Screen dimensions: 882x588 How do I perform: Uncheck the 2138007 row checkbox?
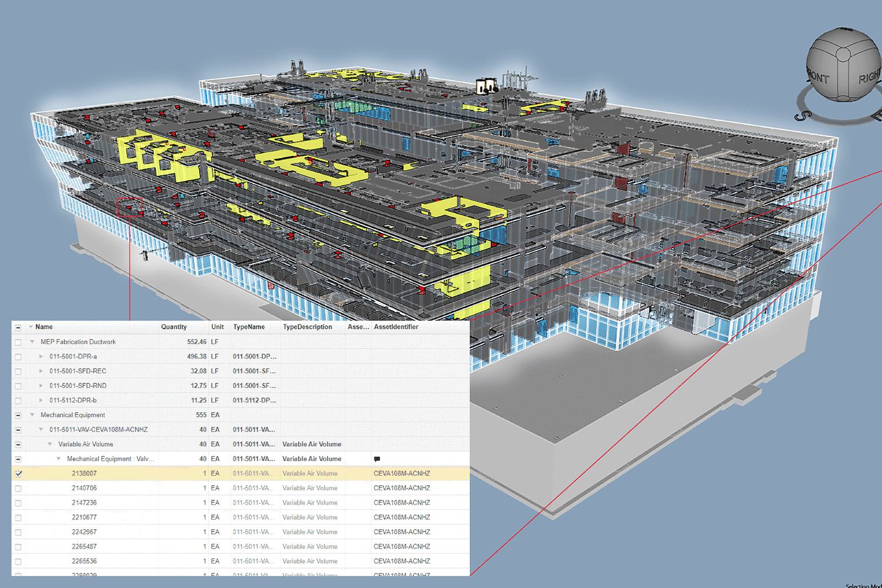18,474
